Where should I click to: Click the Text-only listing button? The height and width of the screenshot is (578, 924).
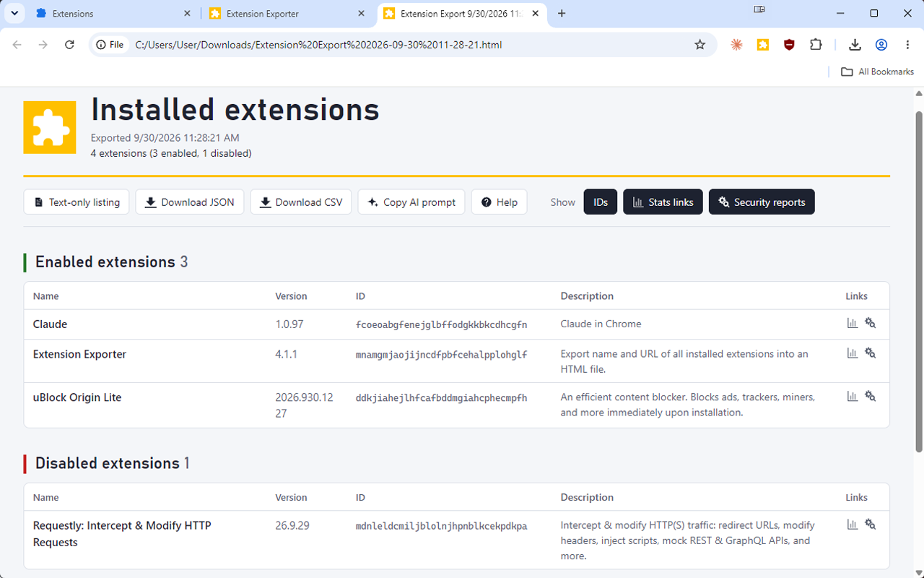[77, 202]
